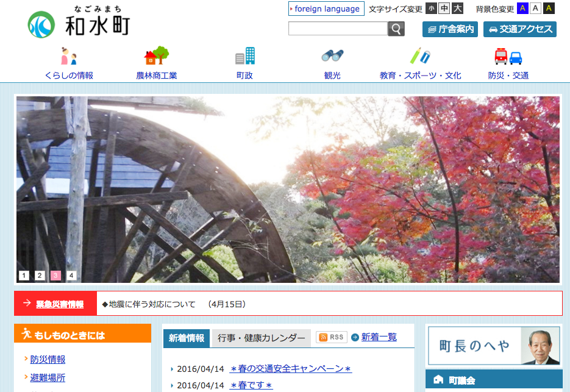Click the magnifier search button

click(396, 29)
